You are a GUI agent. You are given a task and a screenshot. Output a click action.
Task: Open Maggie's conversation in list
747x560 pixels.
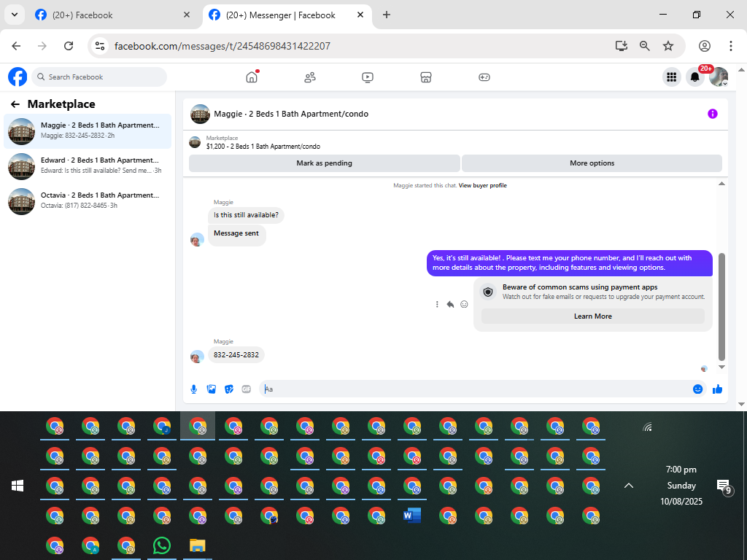click(x=88, y=131)
